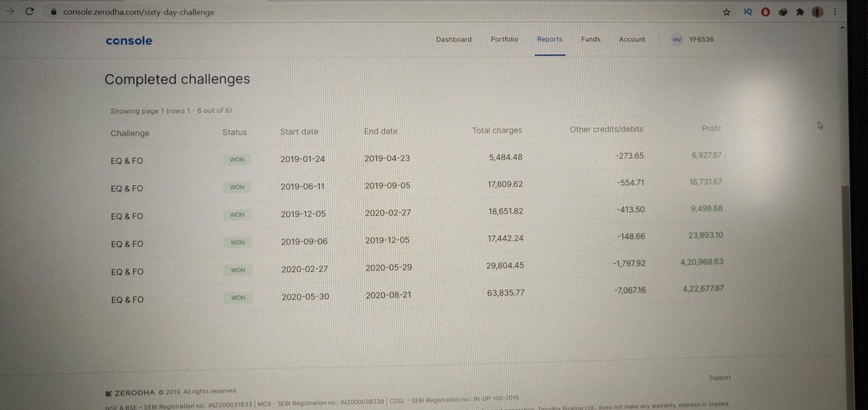
Task: Click the profit value 16,731.67
Action: [705, 181]
